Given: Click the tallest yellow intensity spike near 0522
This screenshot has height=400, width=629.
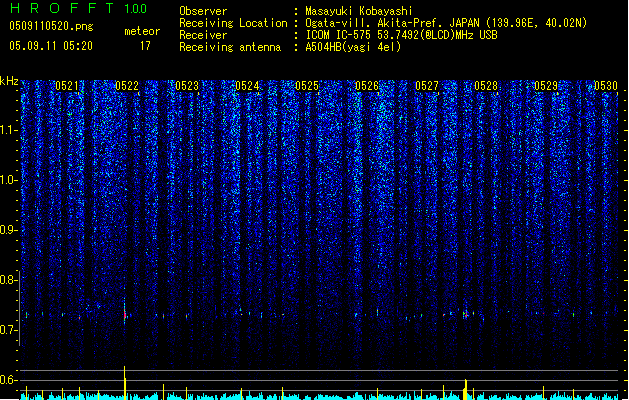Looking at the screenshot, I should point(125,382).
